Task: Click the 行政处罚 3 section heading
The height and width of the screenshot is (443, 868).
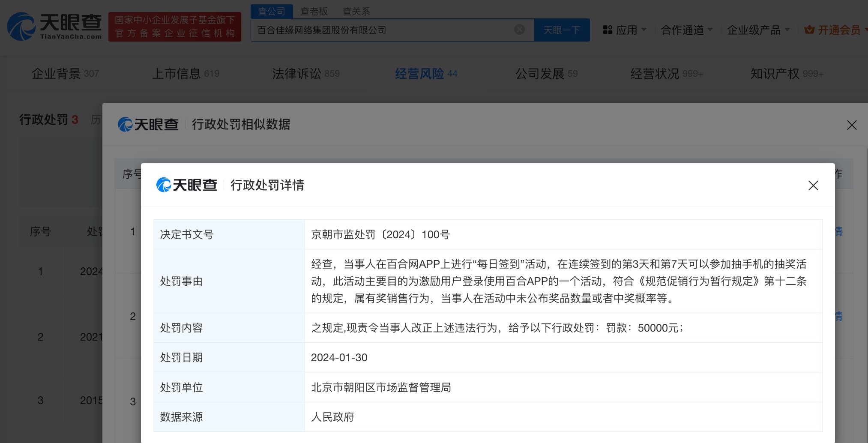Action: click(49, 120)
